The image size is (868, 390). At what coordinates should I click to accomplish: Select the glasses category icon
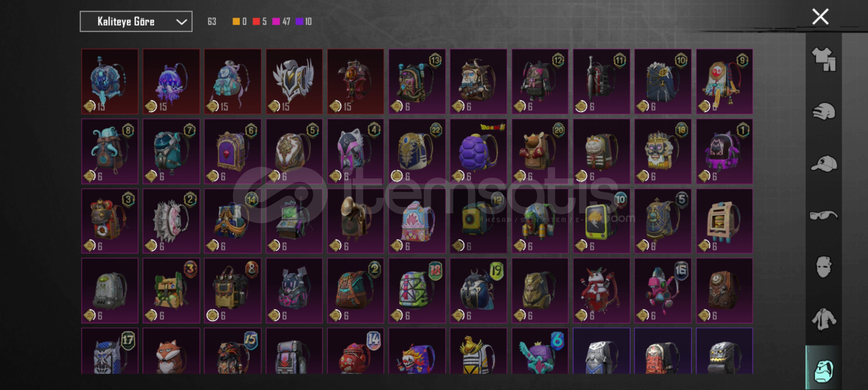click(824, 216)
